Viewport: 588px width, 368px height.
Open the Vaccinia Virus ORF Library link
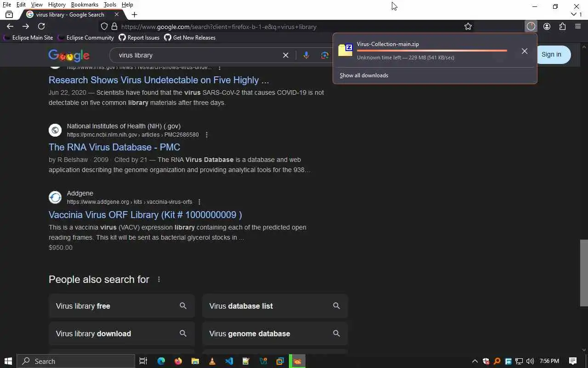[x=145, y=215]
